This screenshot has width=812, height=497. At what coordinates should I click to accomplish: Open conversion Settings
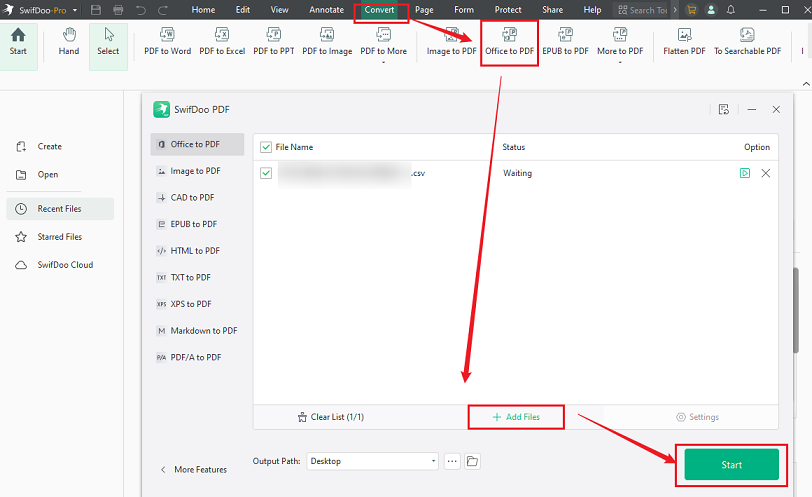tap(698, 417)
